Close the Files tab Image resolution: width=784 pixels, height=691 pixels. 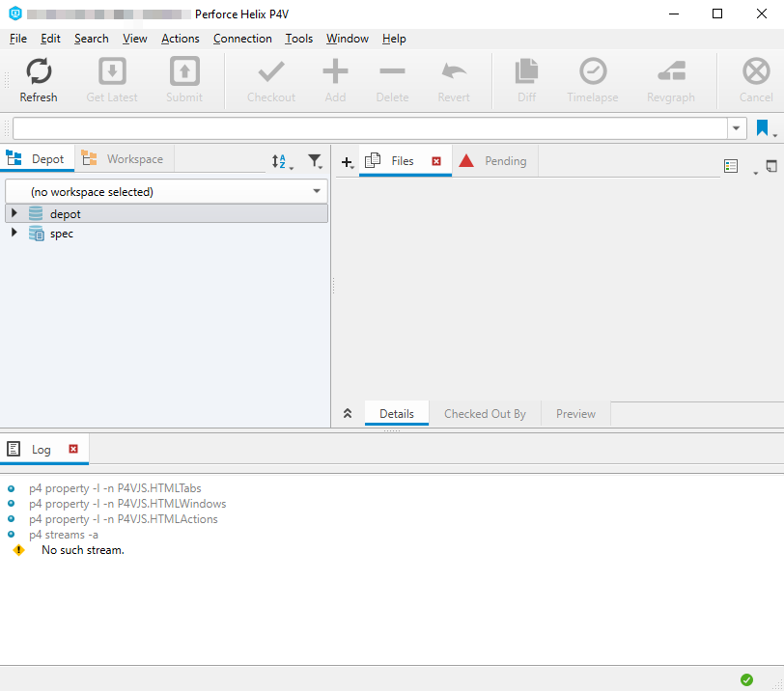tap(436, 161)
